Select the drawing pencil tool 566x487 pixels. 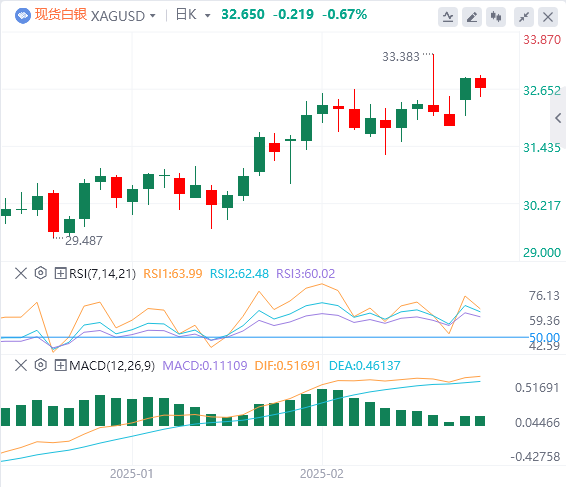472,17
